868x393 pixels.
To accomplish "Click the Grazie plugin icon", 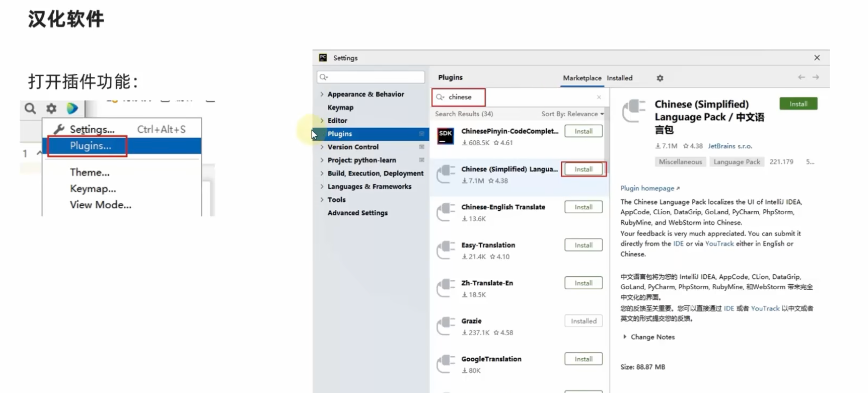I will point(445,326).
